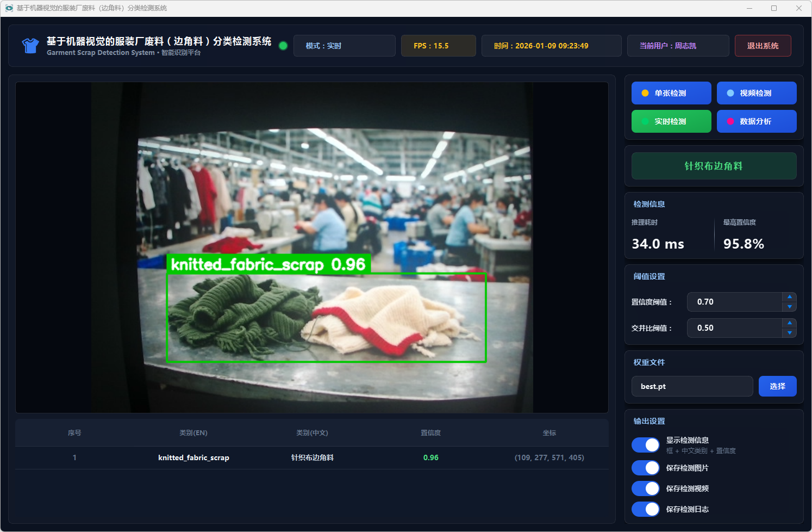The width and height of the screenshot is (812, 532).
Task: Open 单张检测 single image detection mode
Action: tap(671, 93)
